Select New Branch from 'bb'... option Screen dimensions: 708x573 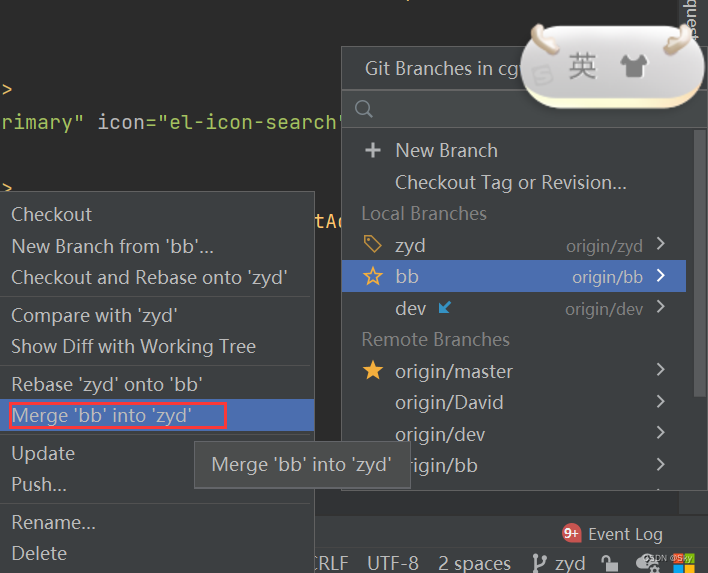(x=157, y=247)
